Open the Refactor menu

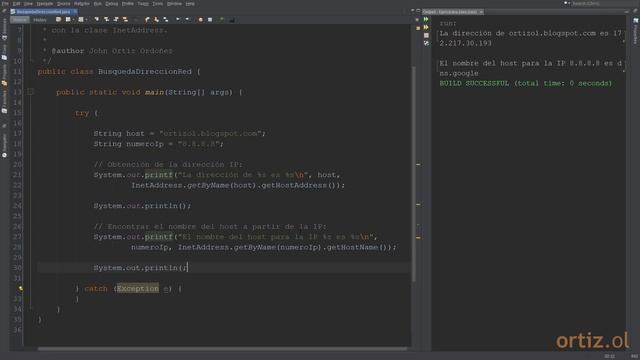click(82, 4)
